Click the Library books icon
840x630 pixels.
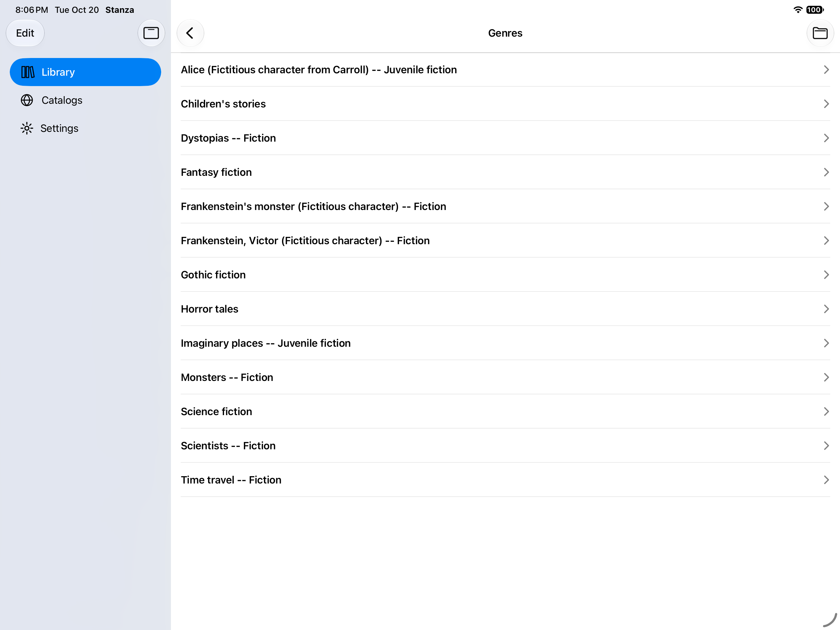coord(28,72)
